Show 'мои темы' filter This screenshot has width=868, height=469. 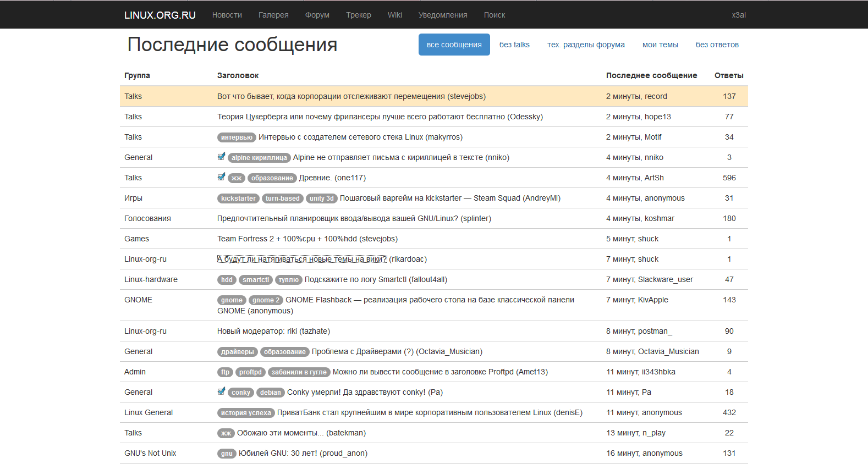[x=660, y=45]
